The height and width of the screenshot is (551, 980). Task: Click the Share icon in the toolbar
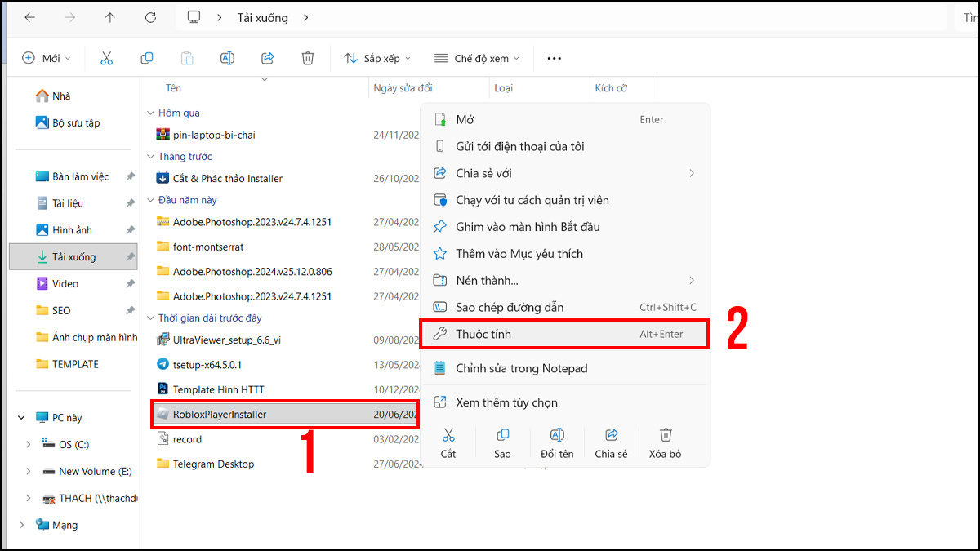coord(268,58)
